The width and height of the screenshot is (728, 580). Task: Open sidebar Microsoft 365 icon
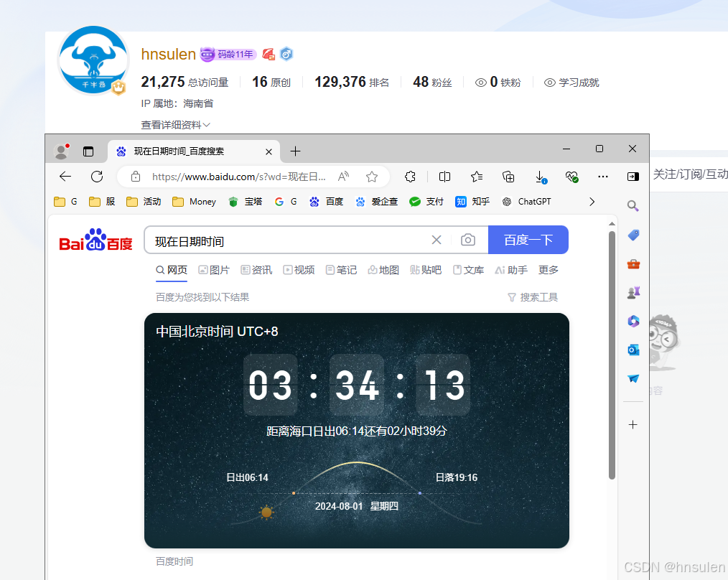point(633,322)
